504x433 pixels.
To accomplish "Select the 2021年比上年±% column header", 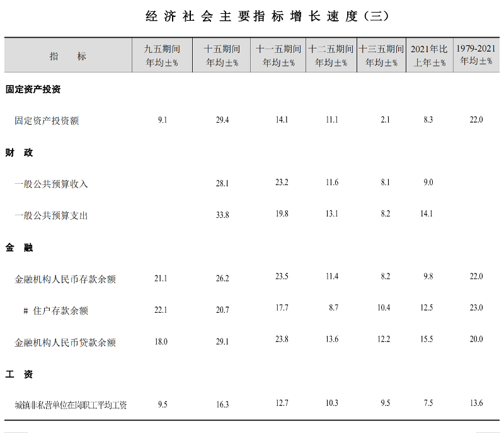I will click(429, 55).
